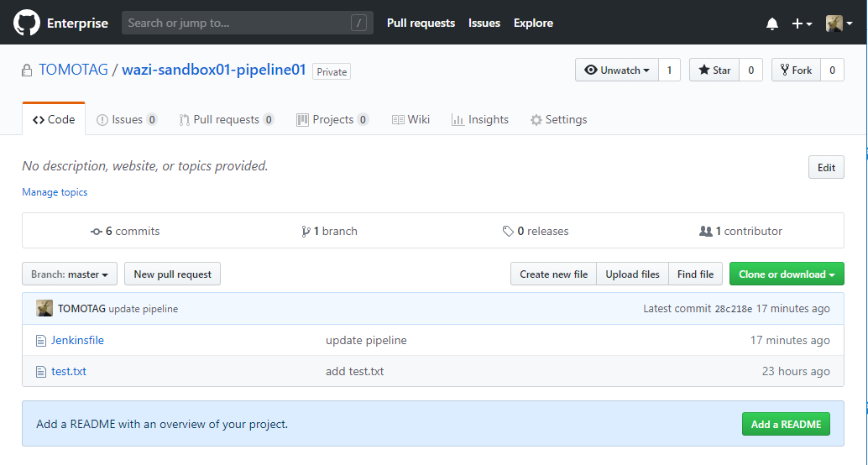Open the test.txt file
868x465 pixels.
click(69, 372)
